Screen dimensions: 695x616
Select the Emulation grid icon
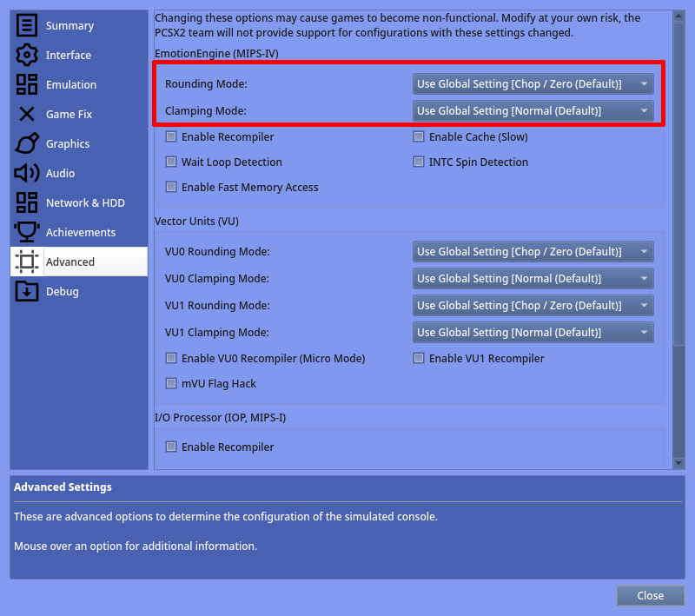(x=27, y=85)
